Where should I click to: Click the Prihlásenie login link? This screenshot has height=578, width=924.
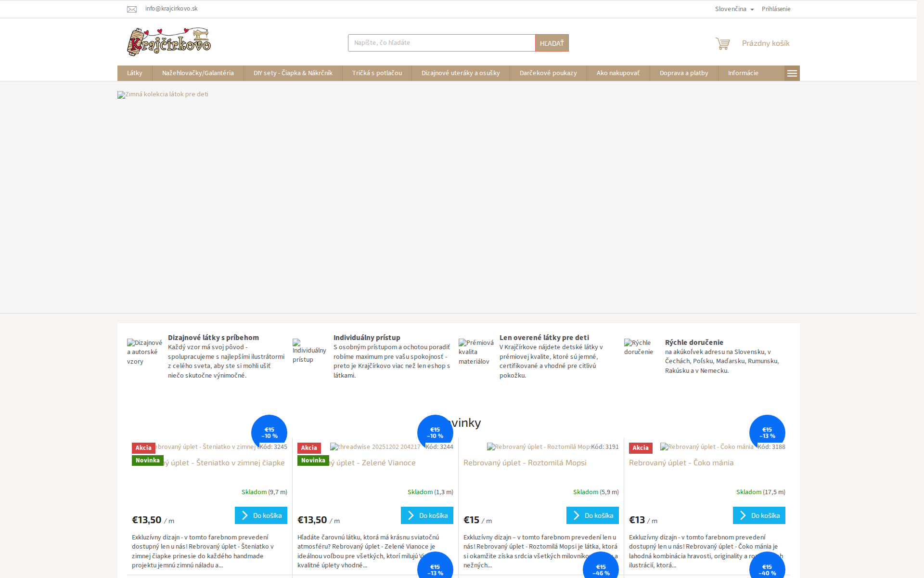click(776, 9)
